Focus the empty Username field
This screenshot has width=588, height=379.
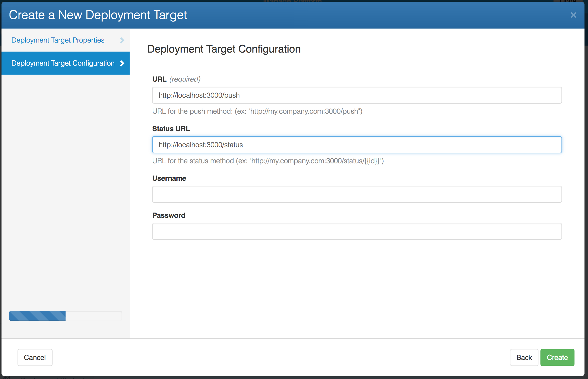357,194
